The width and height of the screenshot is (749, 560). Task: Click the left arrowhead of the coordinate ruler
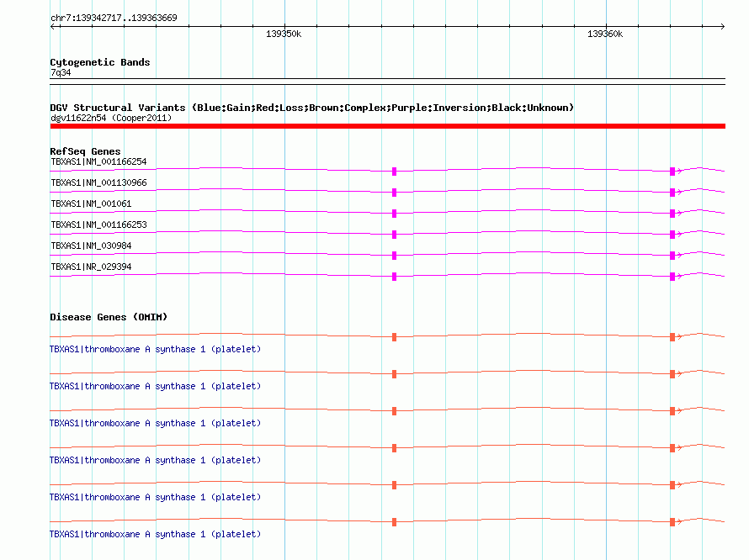pos(53,26)
